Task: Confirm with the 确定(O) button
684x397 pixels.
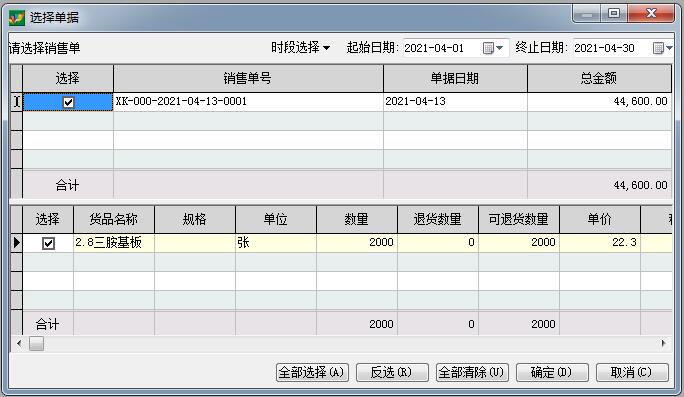Action: pos(552,373)
